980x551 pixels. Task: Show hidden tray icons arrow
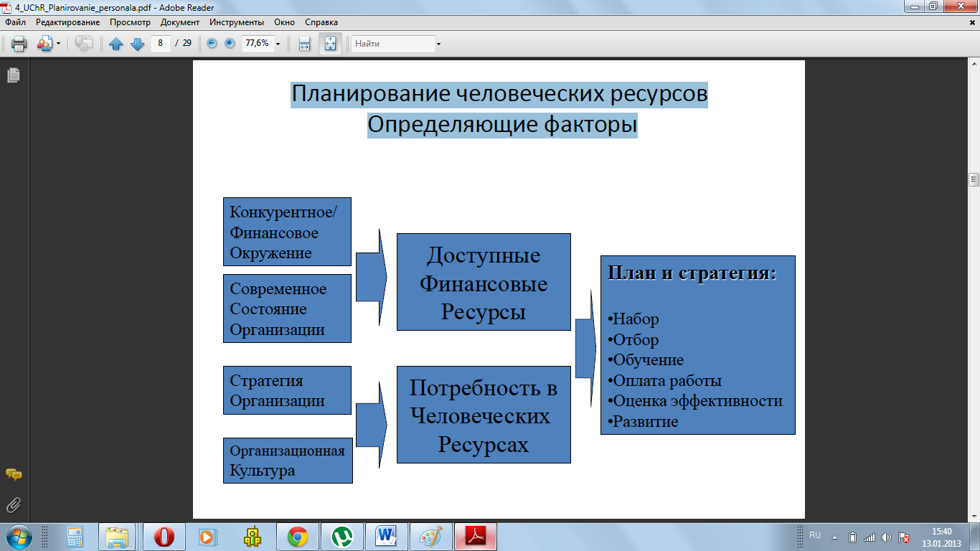834,537
